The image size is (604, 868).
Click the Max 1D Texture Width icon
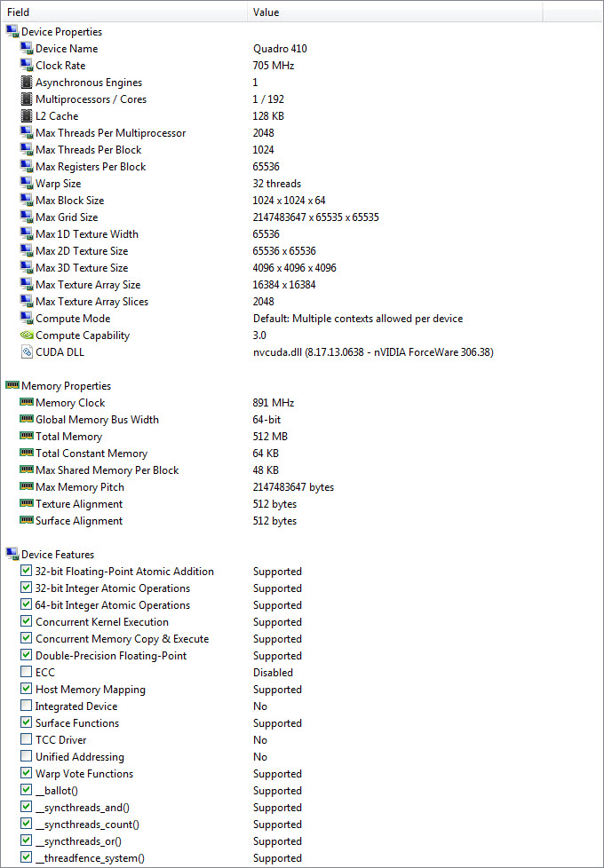click(x=27, y=234)
